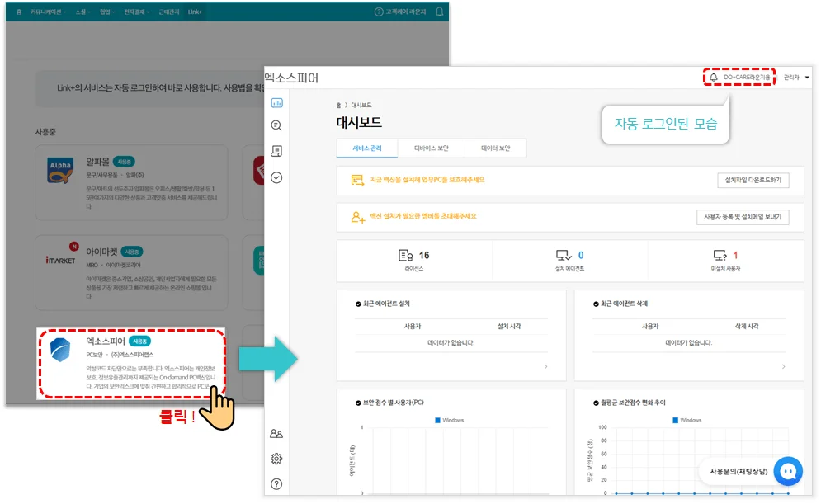The width and height of the screenshot is (821, 504).
Task: Expand recent agent deletion list chevron
Action: (x=783, y=366)
